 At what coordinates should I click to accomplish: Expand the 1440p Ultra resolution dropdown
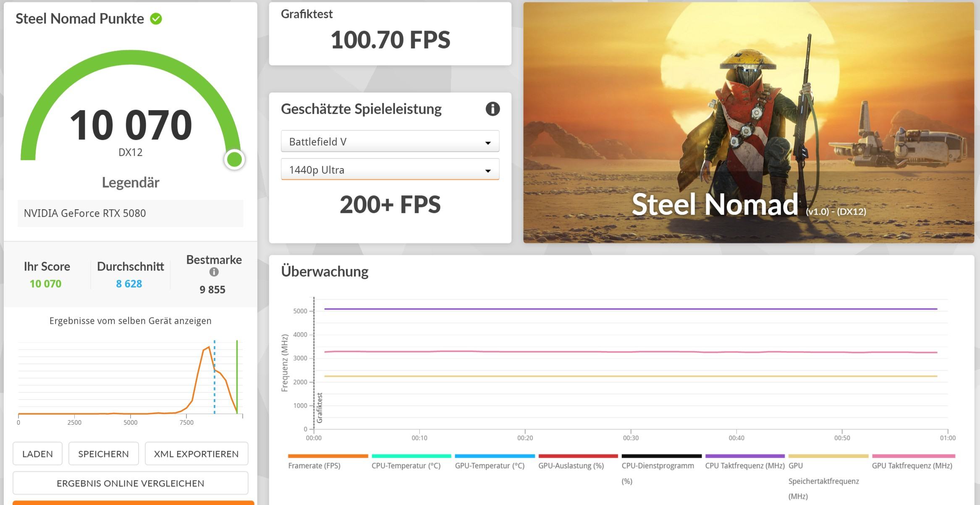point(390,170)
